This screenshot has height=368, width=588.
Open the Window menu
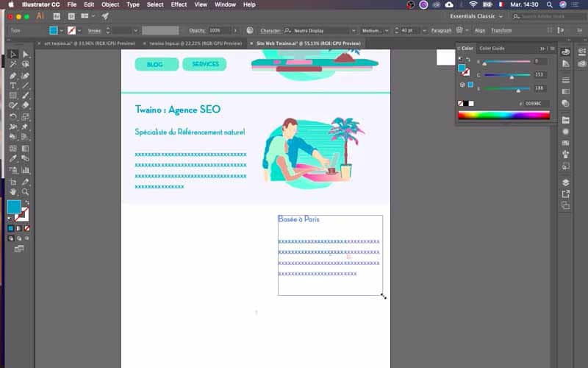225,4
